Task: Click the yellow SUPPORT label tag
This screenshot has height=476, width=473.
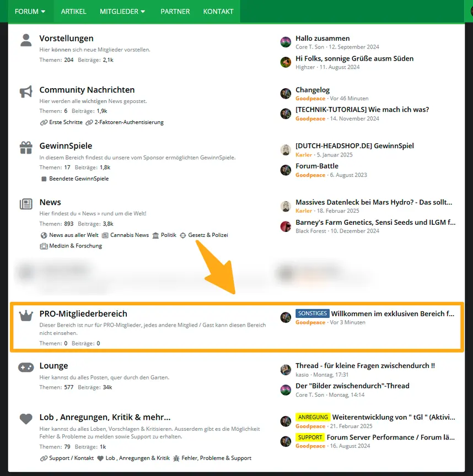Action: click(x=310, y=437)
